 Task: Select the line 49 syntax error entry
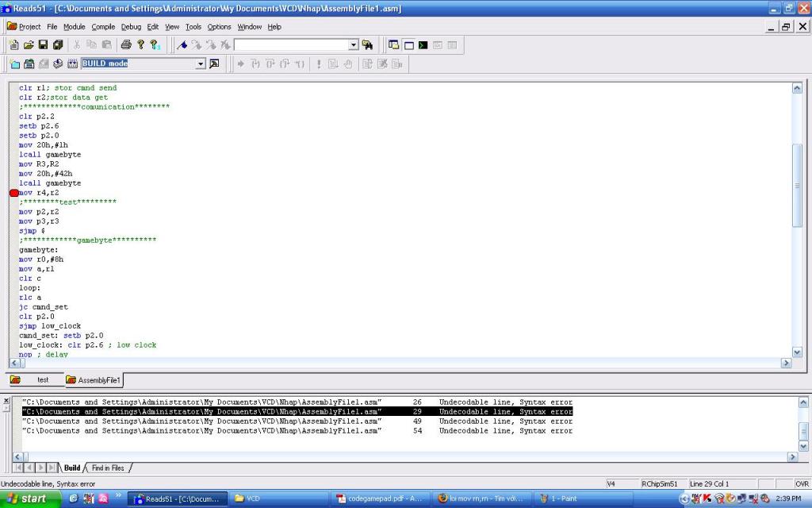click(297, 421)
